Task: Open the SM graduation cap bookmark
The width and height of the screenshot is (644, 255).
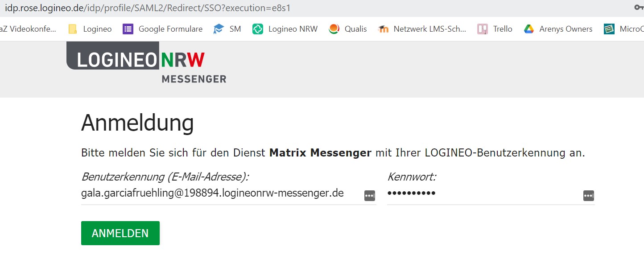Action: point(227,29)
